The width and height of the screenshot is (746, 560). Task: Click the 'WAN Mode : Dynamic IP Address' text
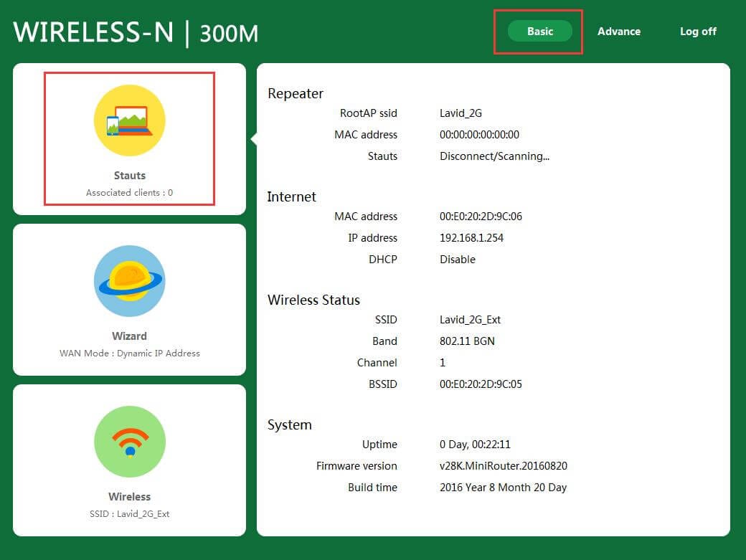coord(130,353)
